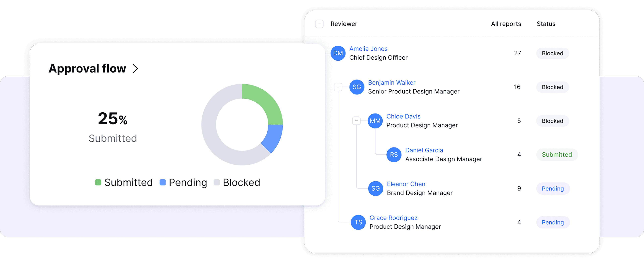Click Benjamin Walker's SG avatar

(x=357, y=87)
